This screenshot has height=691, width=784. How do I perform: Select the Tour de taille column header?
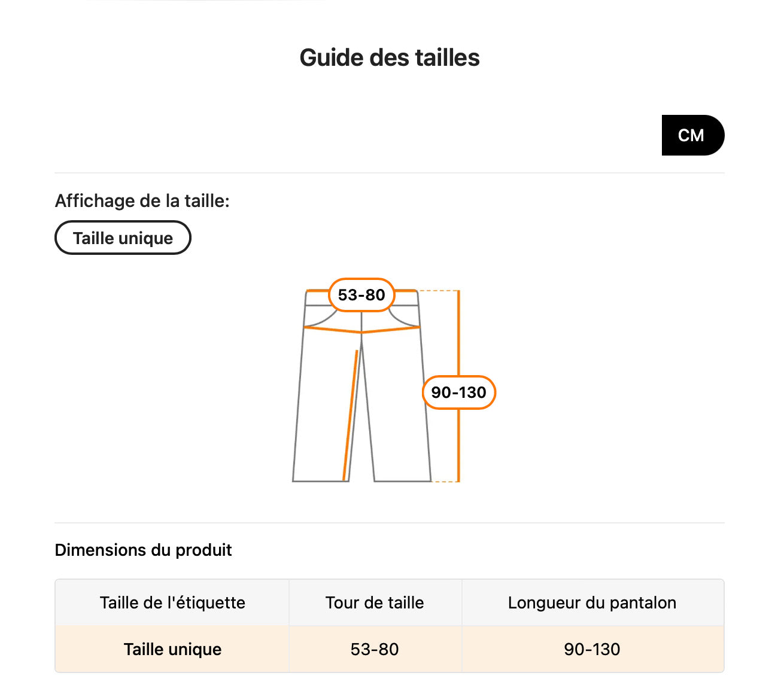point(375,603)
